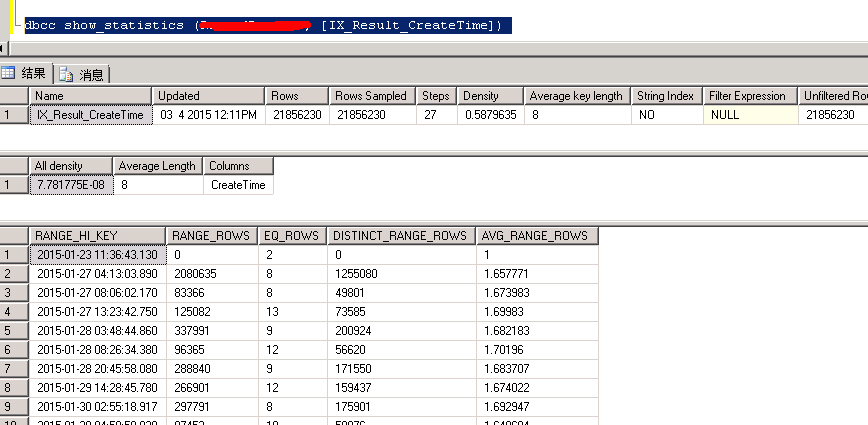Select the Columns column header
Viewport: 868px width, 425px height.
tap(238, 166)
